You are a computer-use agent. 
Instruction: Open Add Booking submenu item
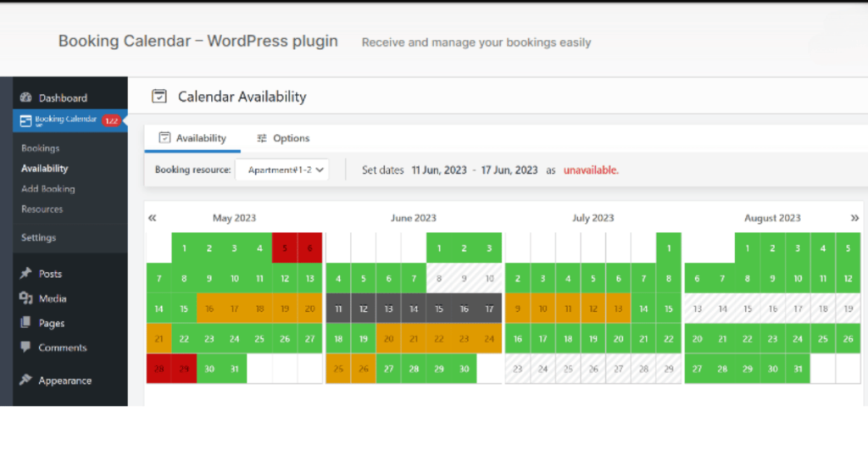point(48,189)
